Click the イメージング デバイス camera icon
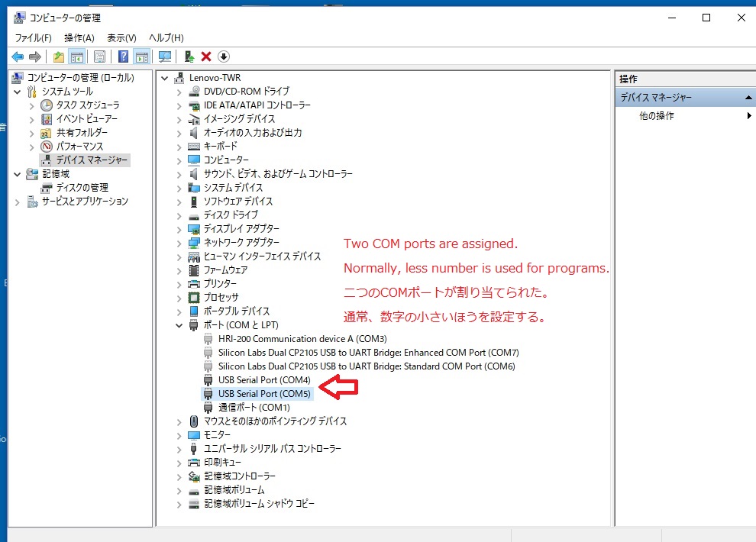 pyautogui.click(x=194, y=119)
